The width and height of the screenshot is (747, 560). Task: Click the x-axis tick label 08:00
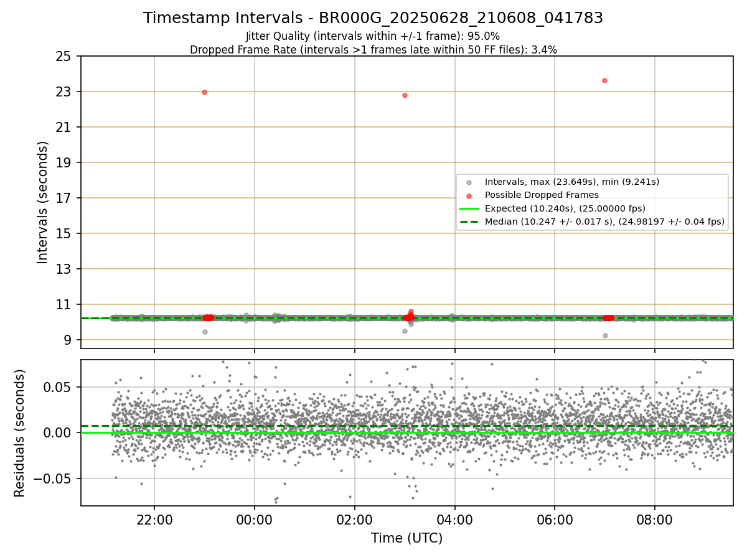655,520
